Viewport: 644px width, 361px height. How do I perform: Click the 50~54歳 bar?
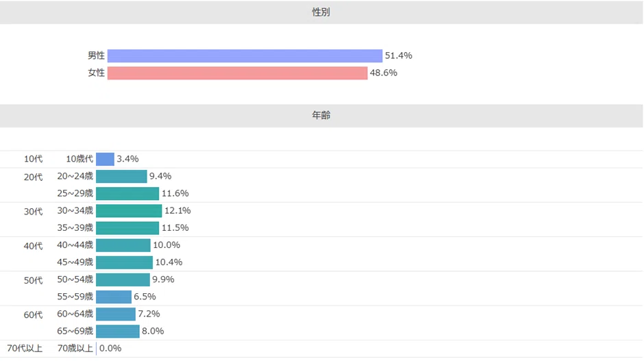(123, 279)
